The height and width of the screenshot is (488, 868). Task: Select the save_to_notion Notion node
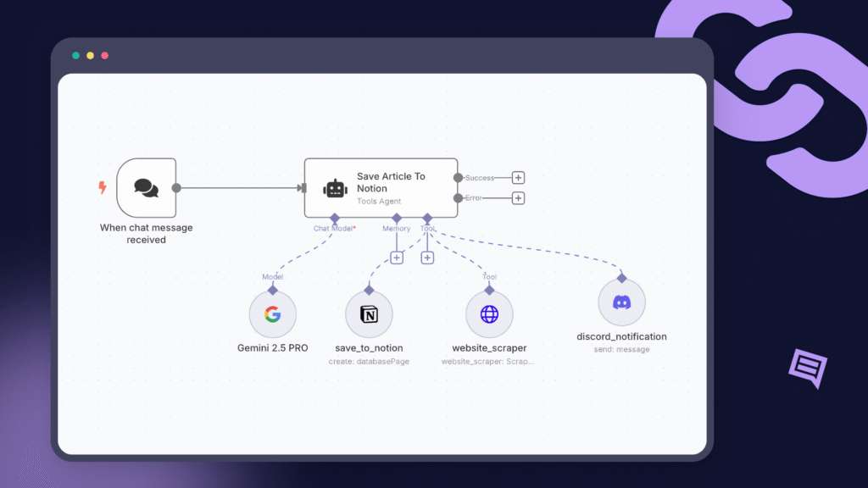(x=369, y=313)
